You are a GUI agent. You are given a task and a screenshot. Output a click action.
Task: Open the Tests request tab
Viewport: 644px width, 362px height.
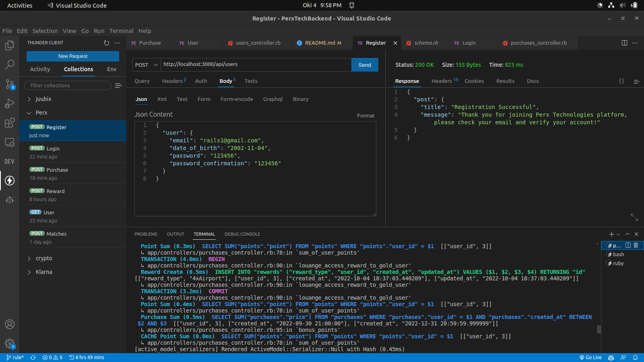[x=251, y=81]
